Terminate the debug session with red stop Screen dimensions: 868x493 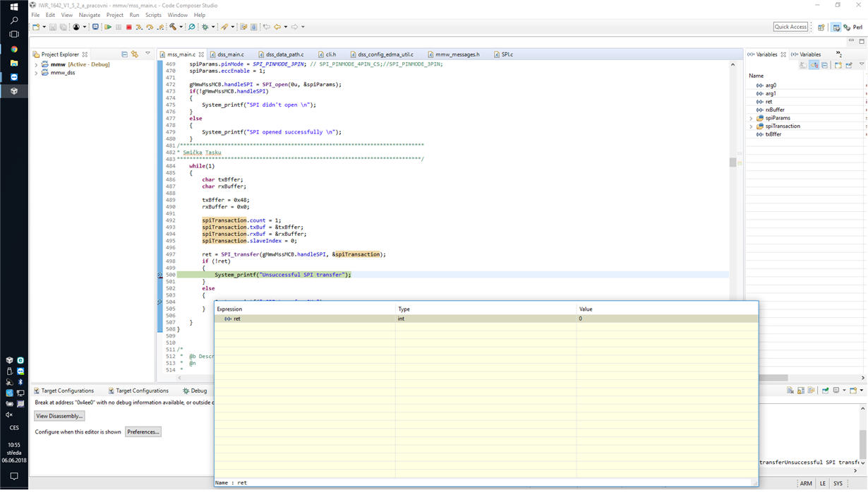tap(128, 27)
